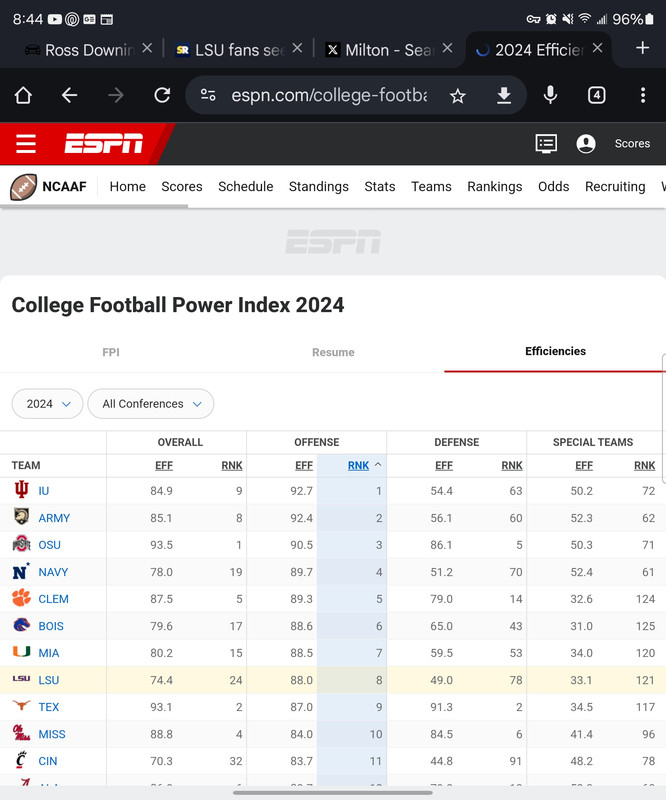This screenshot has width=666, height=800.
Task: Open the browser three-dot menu
Action: click(x=643, y=95)
